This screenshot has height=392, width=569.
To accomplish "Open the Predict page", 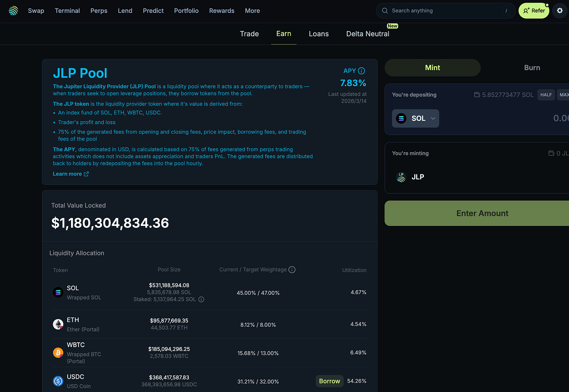I will (153, 11).
